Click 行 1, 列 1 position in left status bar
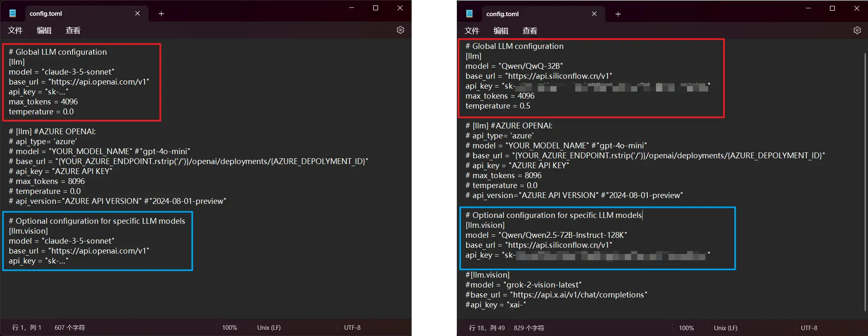The image size is (868, 336). pyautogui.click(x=27, y=327)
